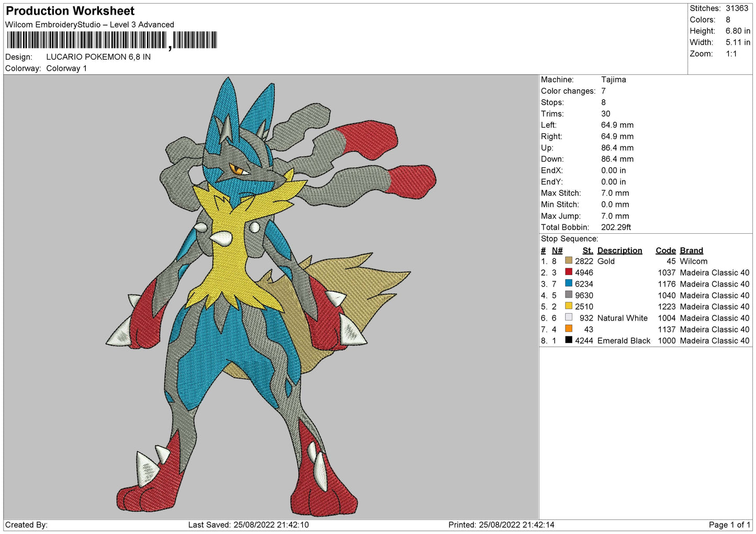This screenshot has height=534, width=756.
Task: Click the 'Natural White' description
Action: point(622,318)
